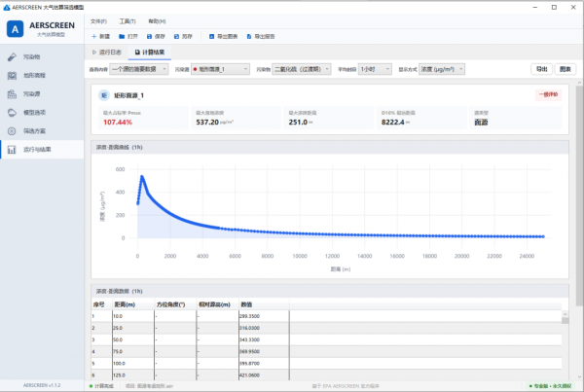This screenshot has height=392, width=584.
Task: Click the 浓度-距离曲线 (1h) panel header
Action: click(x=330, y=148)
